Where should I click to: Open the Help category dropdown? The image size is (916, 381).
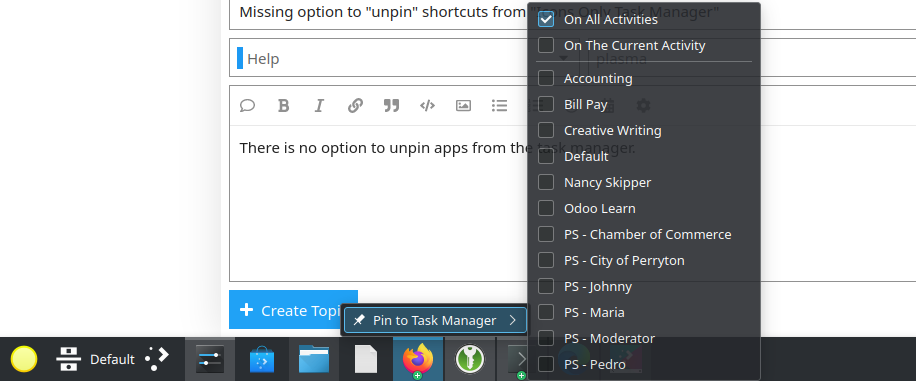(x=403, y=58)
